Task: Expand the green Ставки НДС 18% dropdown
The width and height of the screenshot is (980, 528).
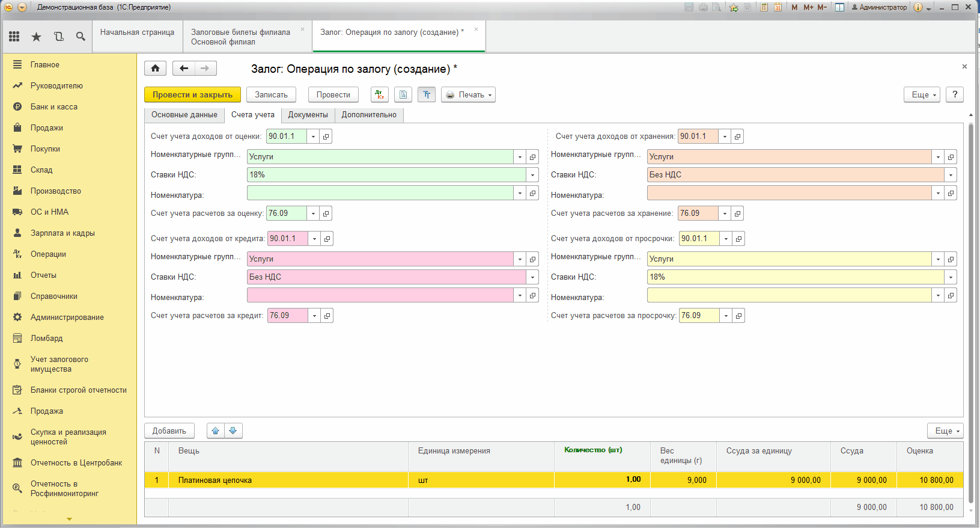Action: click(532, 175)
